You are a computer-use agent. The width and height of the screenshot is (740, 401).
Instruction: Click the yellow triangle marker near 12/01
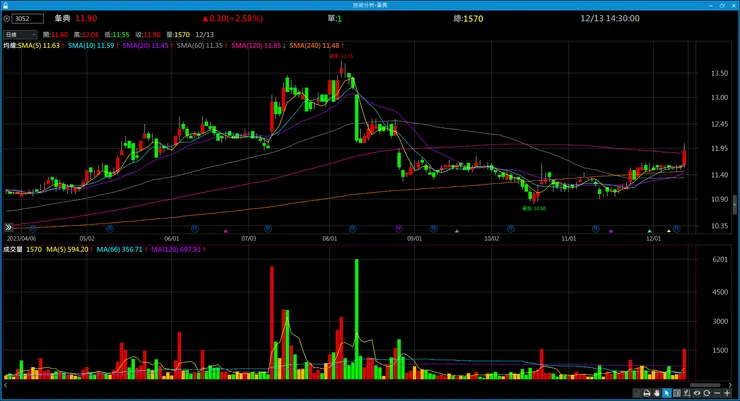(669, 231)
